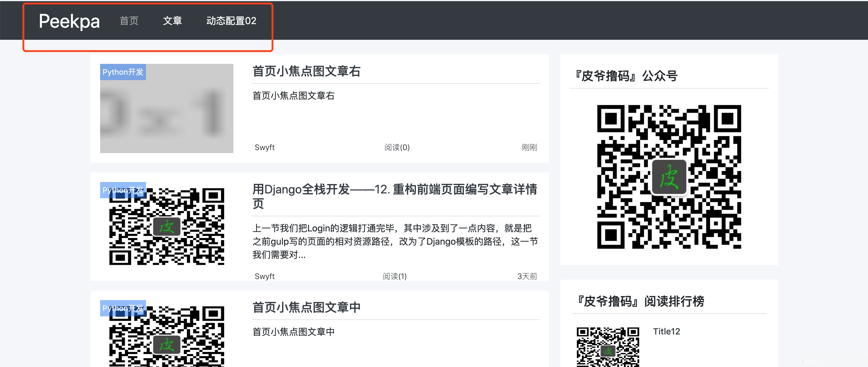Image resolution: width=868 pixels, height=367 pixels.
Task: Click the 刚刚 timestamp on the first article
Action: tap(529, 147)
